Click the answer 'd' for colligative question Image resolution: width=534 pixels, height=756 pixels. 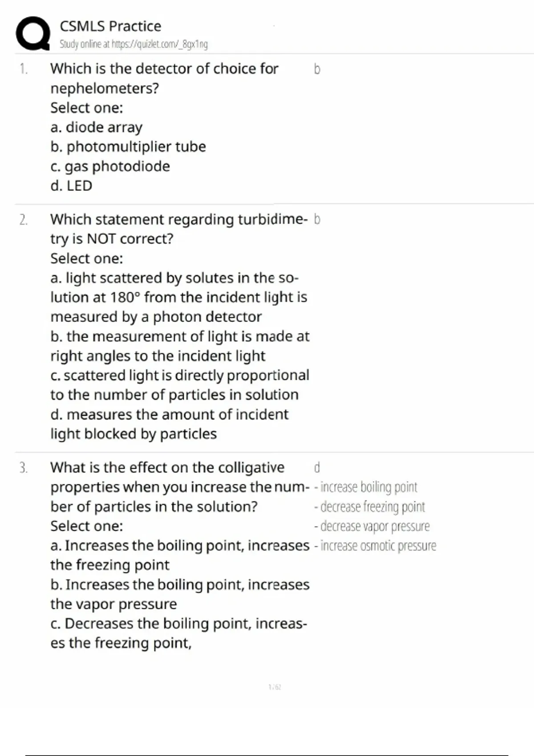(x=317, y=468)
